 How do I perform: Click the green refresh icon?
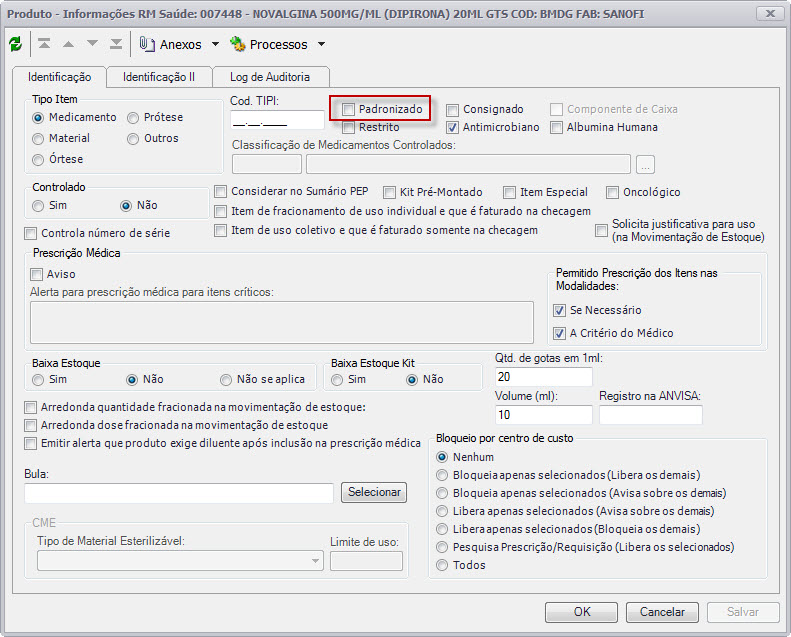(16, 44)
